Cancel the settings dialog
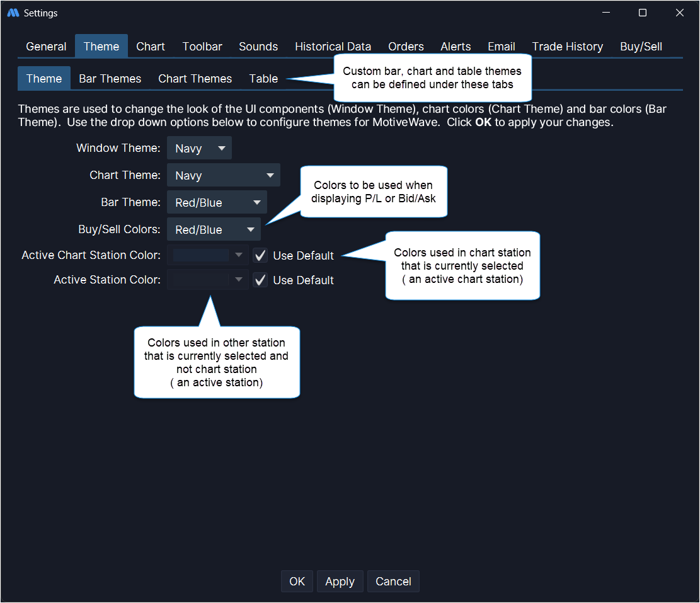 click(x=393, y=582)
